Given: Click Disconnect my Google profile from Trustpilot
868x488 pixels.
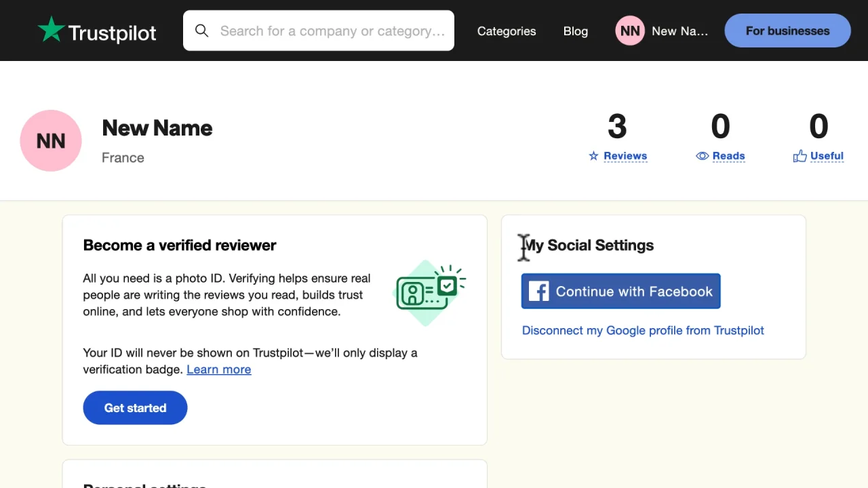Looking at the screenshot, I should 643,330.
